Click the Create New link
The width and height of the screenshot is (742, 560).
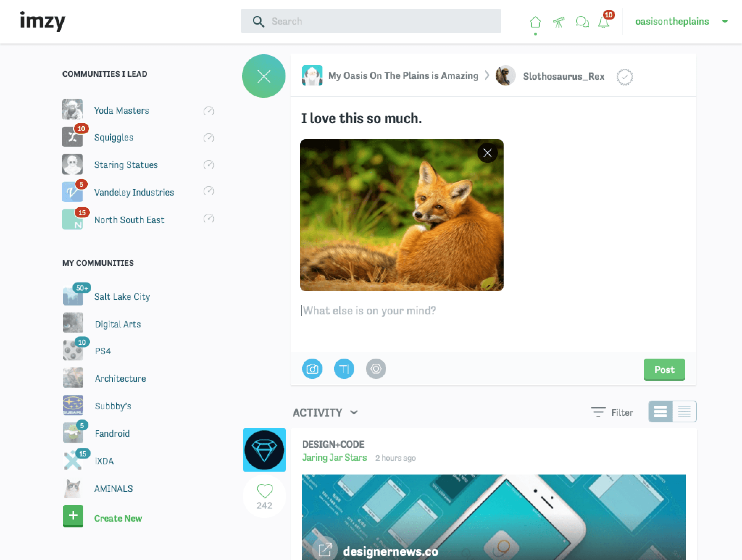pos(118,518)
